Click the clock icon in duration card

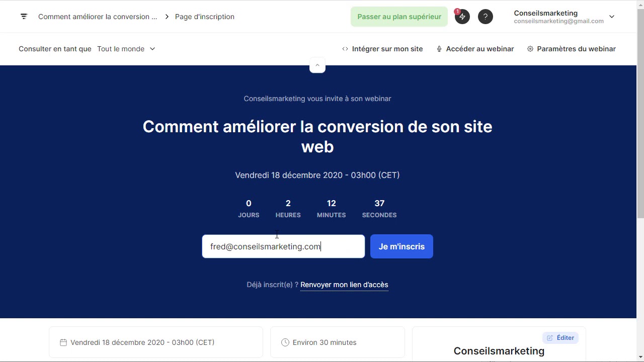tap(285, 342)
